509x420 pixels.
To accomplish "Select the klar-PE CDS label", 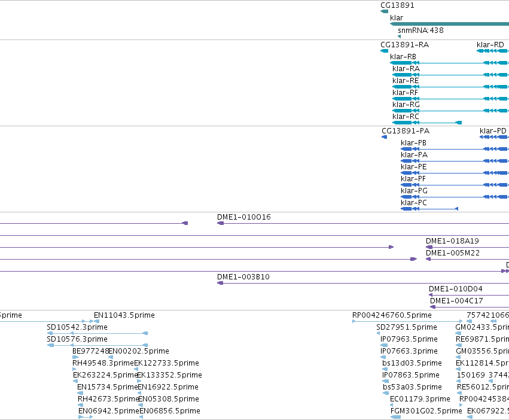I will coord(413,167).
